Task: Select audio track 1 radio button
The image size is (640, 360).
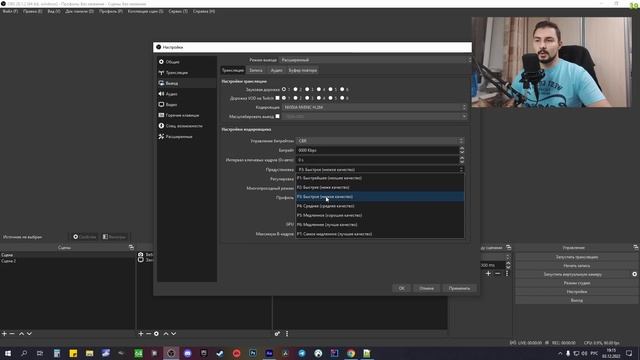Action: click(x=284, y=89)
